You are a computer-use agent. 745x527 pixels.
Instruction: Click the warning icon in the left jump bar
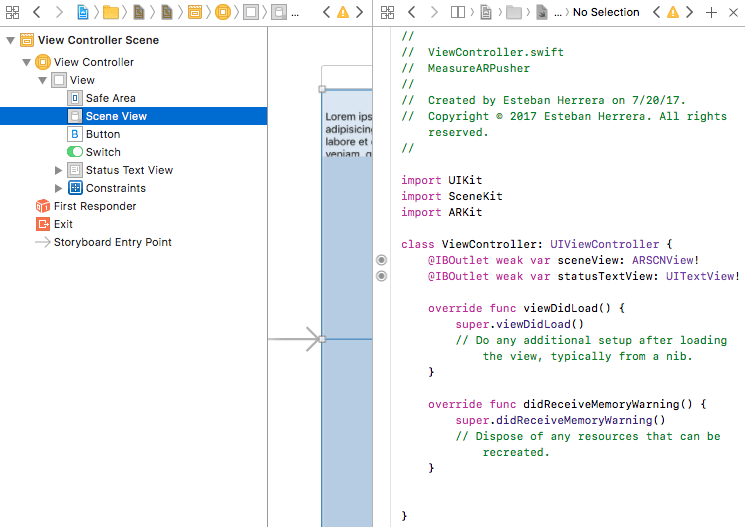point(343,12)
